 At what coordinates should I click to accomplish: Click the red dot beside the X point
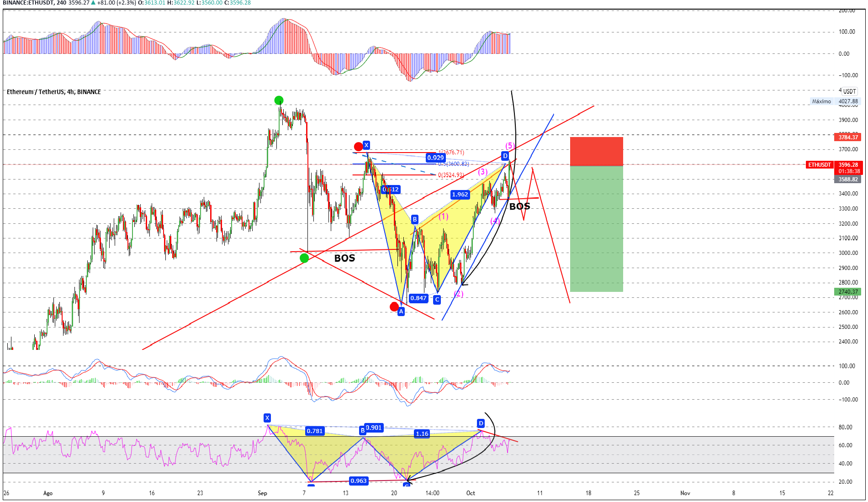point(359,147)
